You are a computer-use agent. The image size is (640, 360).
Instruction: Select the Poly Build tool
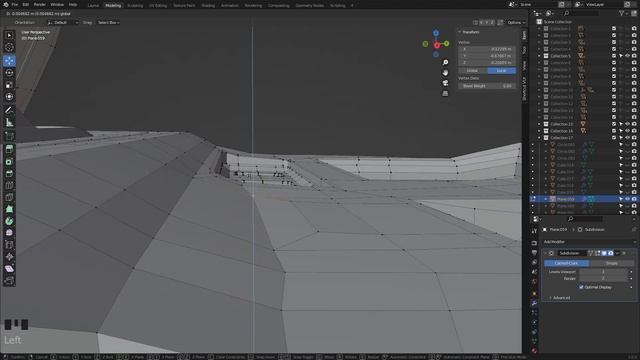(x=9, y=209)
